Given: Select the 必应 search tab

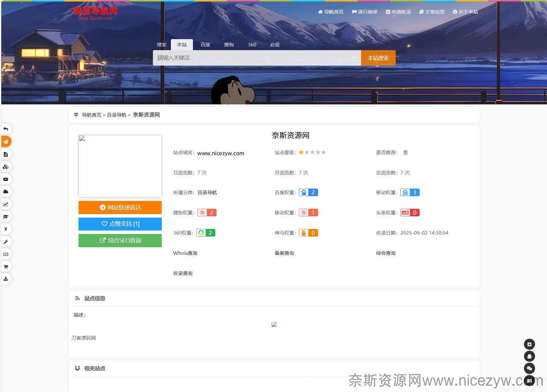Looking at the screenshot, I should 275,45.
